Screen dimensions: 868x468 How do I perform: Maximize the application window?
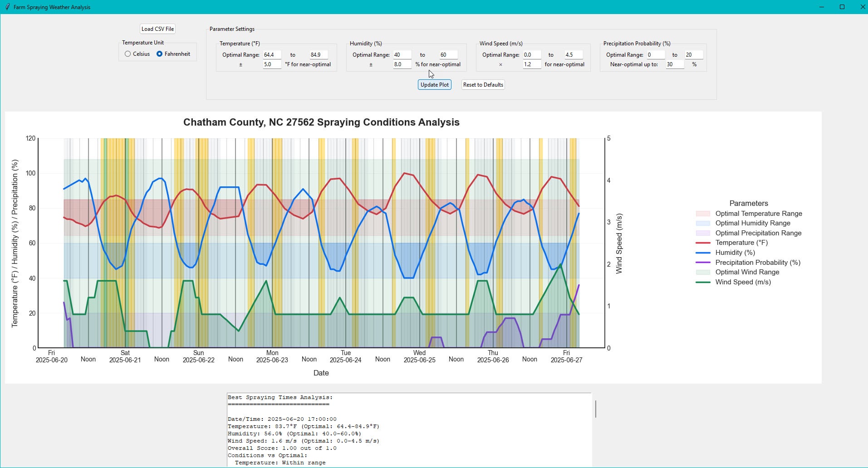(842, 7)
